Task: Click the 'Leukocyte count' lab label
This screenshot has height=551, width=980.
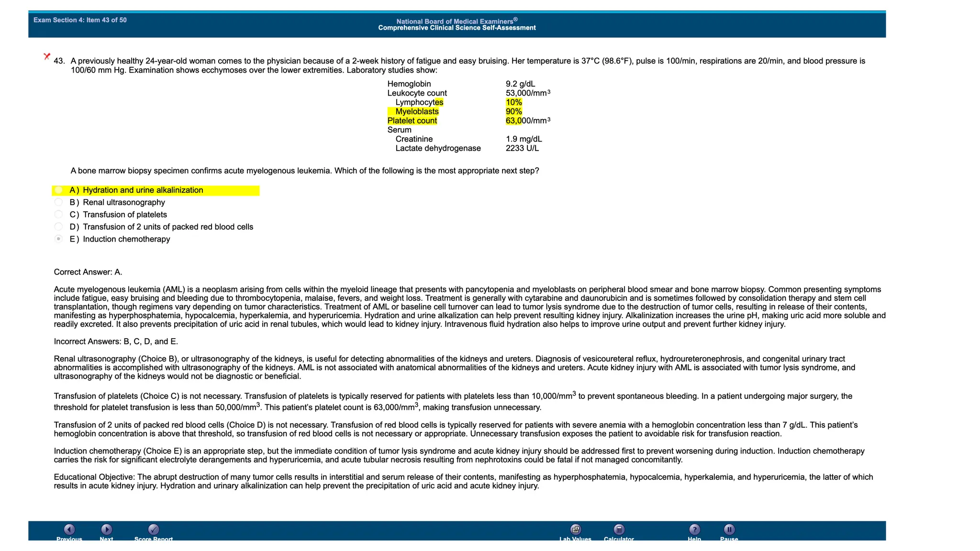Action: [417, 93]
